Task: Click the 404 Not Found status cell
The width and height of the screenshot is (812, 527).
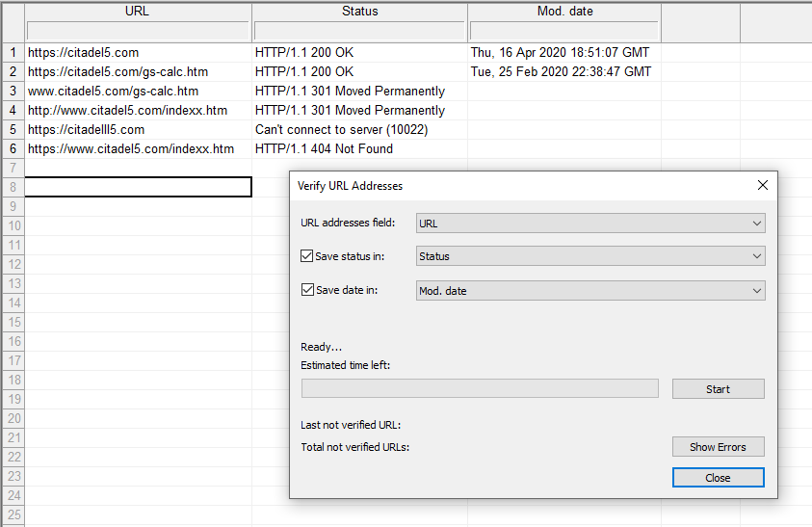Action: (324, 148)
